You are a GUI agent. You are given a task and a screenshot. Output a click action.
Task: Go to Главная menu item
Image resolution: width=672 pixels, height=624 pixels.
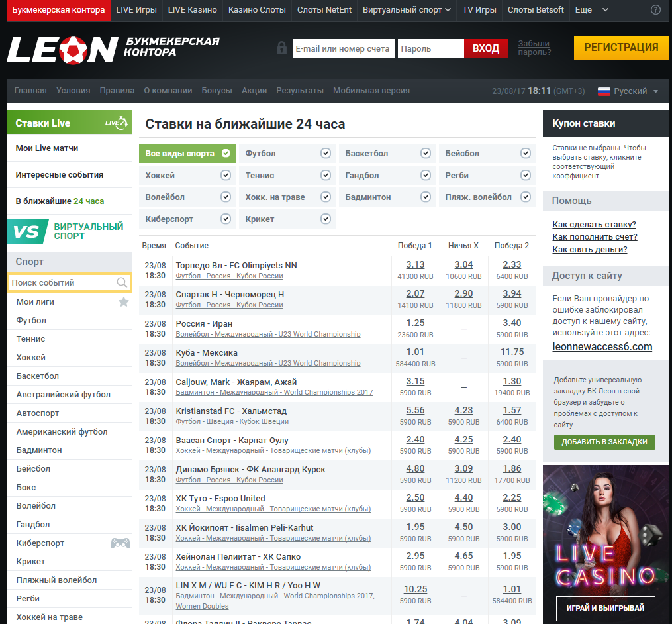pyautogui.click(x=30, y=91)
